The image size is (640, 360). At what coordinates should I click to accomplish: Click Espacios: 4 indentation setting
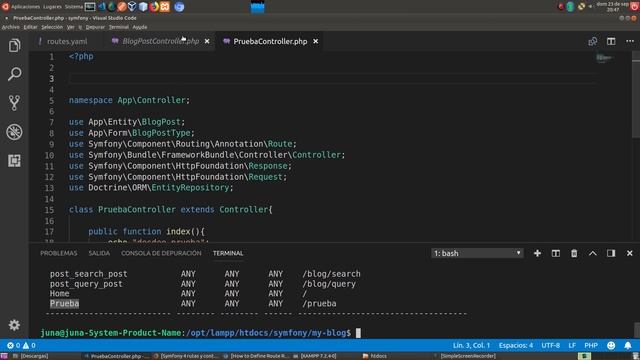[x=516, y=345]
